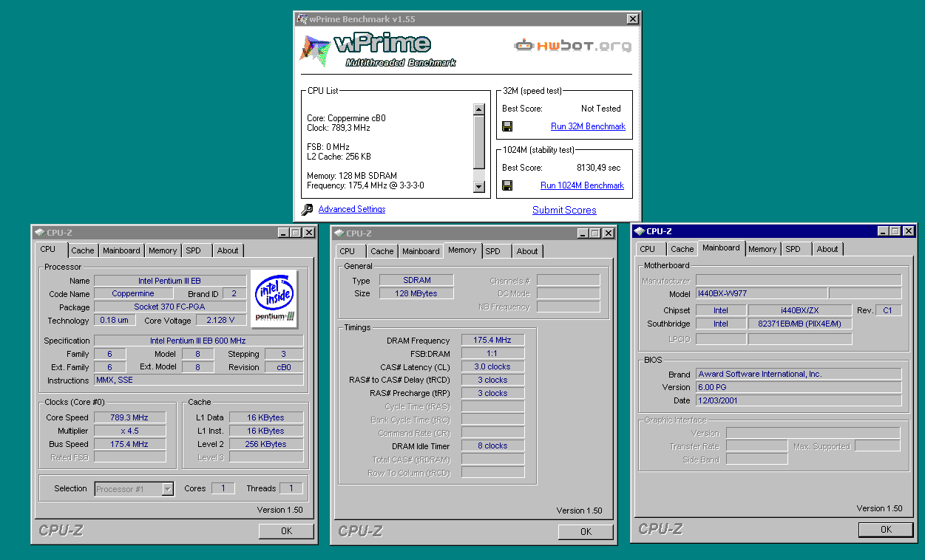Click the wPrime title bar app icon
This screenshot has width=925, height=560.
pyautogui.click(x=301, y=18)
